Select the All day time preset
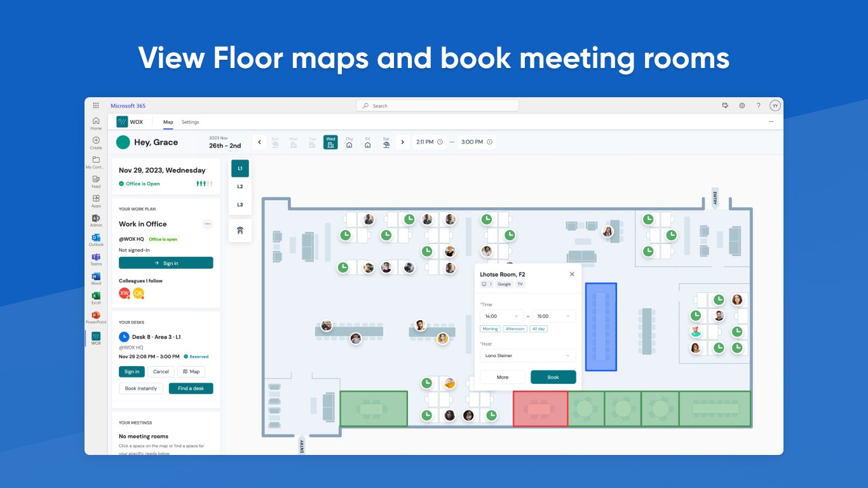 [x=538, y=329]
